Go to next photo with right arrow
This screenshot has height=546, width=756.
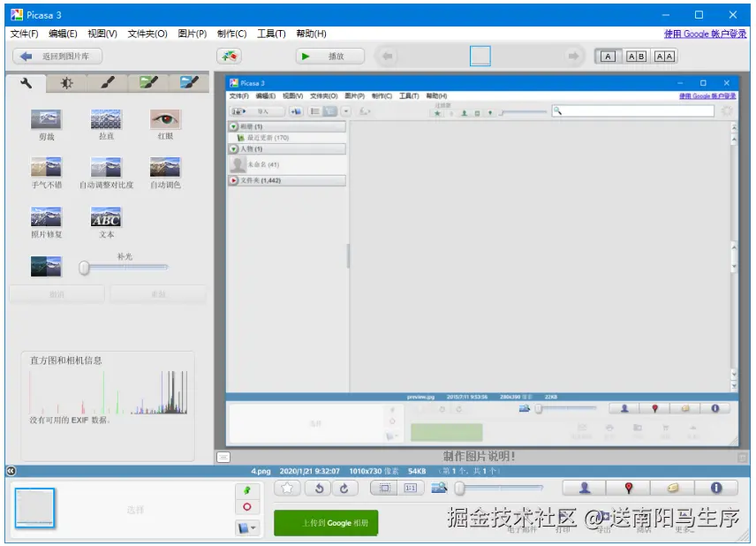573,56
